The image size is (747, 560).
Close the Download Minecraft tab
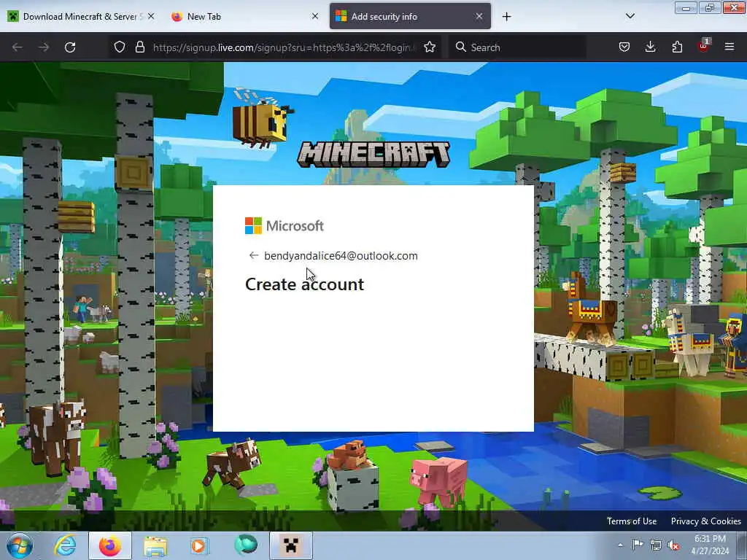coord(151,17)
